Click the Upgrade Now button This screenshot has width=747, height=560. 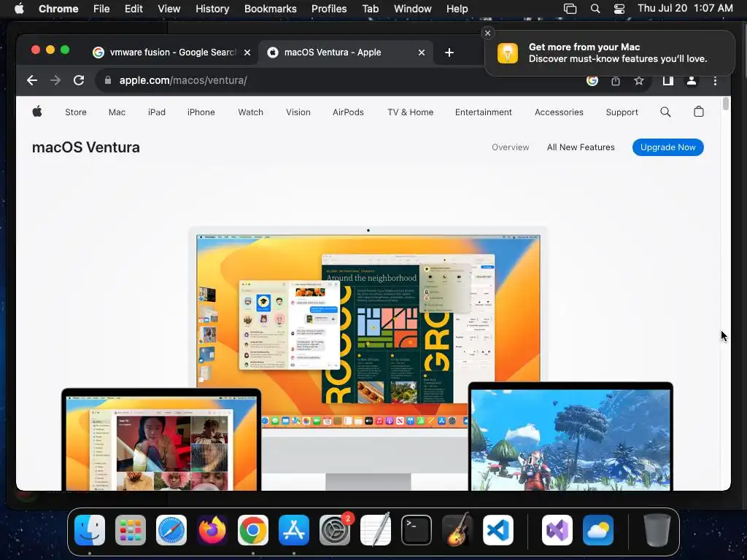point(668,147)
